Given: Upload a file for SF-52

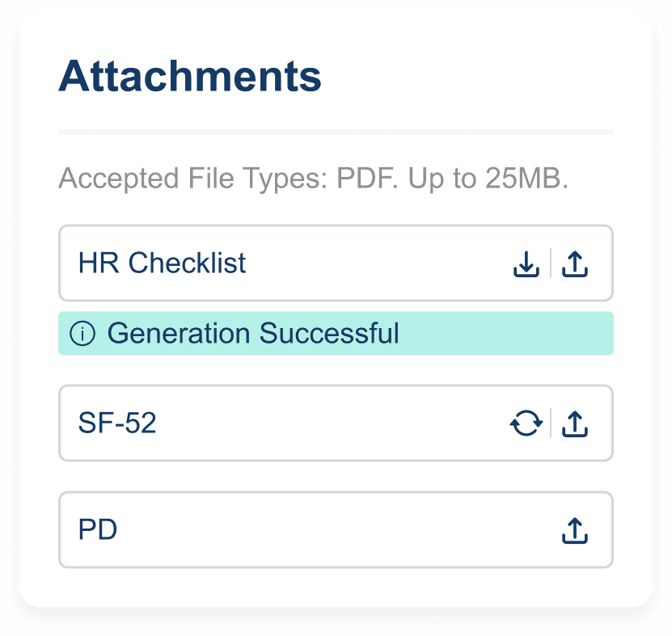Looking at the screenshot, I should [x=575, y=423].
